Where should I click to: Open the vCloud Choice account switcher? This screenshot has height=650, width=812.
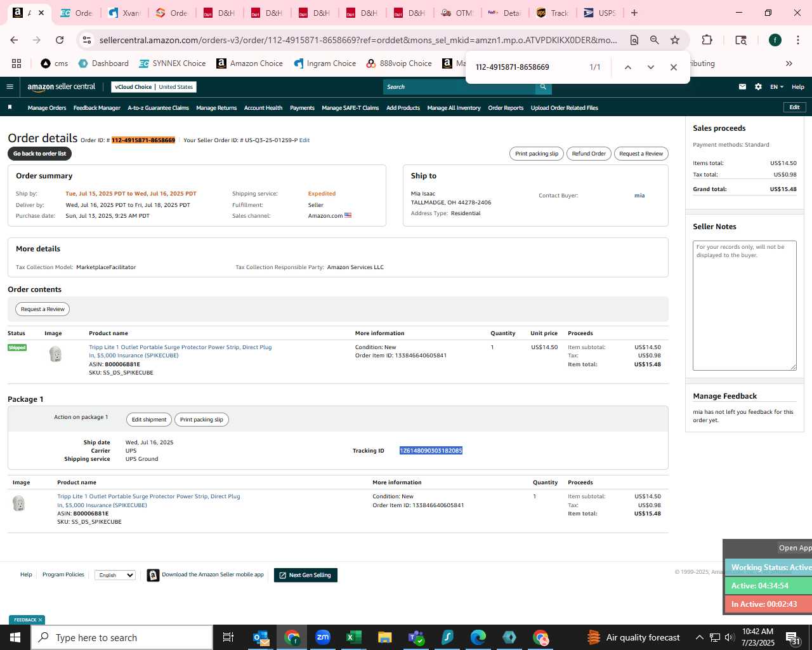coord(154,87)
